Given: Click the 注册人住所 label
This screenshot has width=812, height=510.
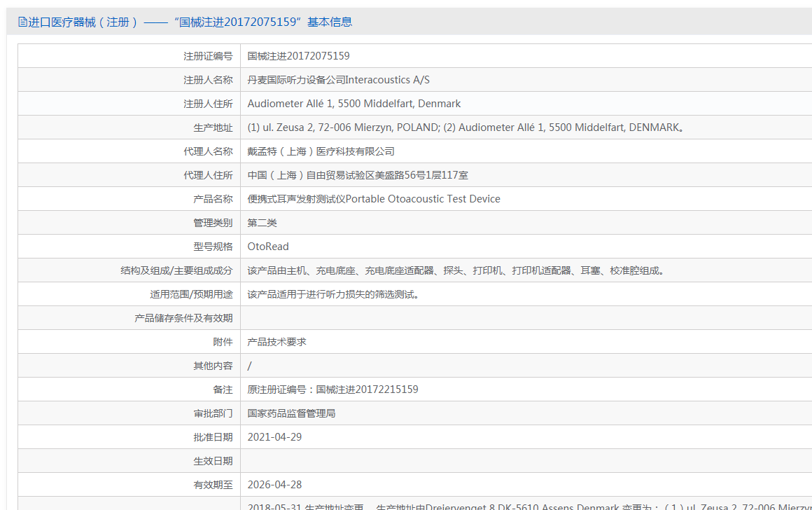Looking at the screenshot, I should point(208,104).
